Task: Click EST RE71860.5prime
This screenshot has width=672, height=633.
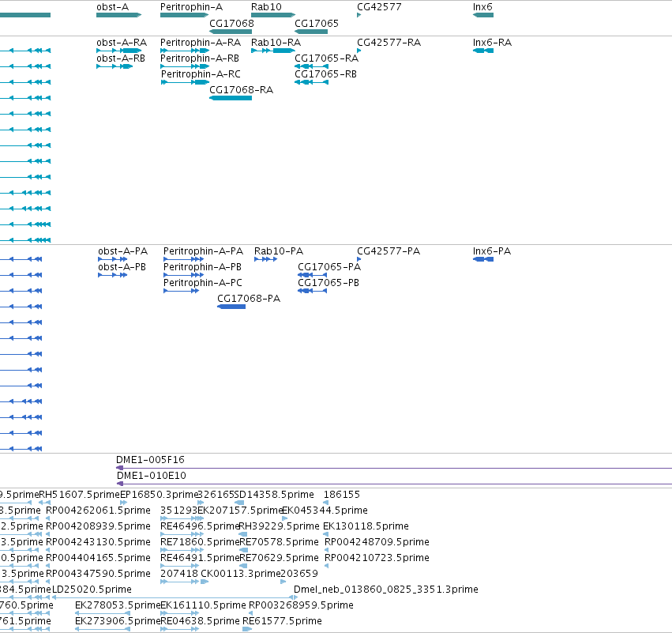Action: pyautogui.click(x=200, y=542)
